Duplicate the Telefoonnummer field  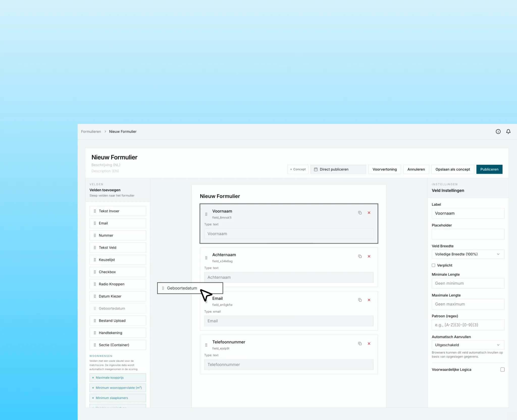(x=360, y=344)
